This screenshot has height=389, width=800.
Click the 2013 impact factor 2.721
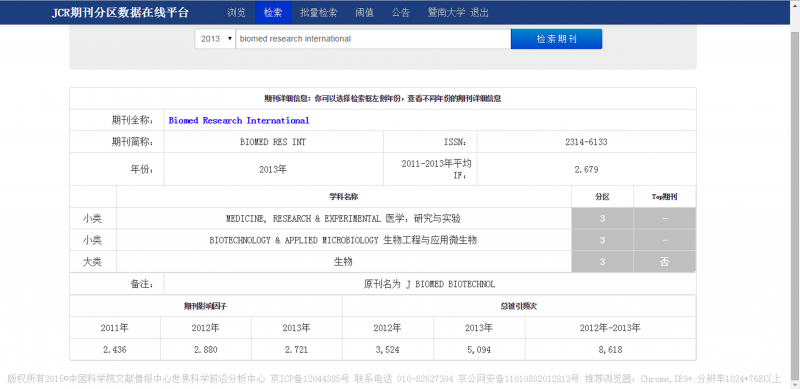tap(296, 350)
